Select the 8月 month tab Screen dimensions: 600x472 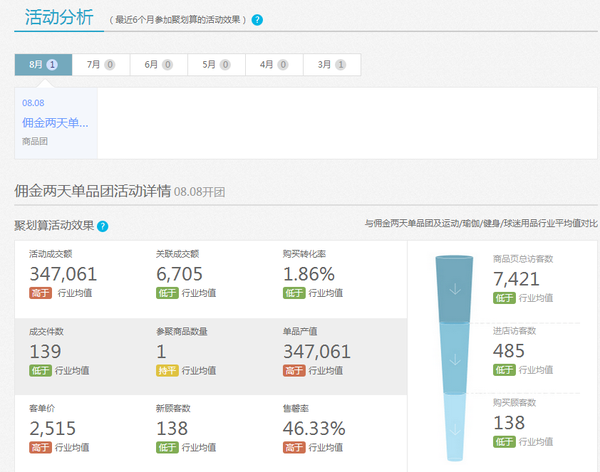[x=43, y=64]
